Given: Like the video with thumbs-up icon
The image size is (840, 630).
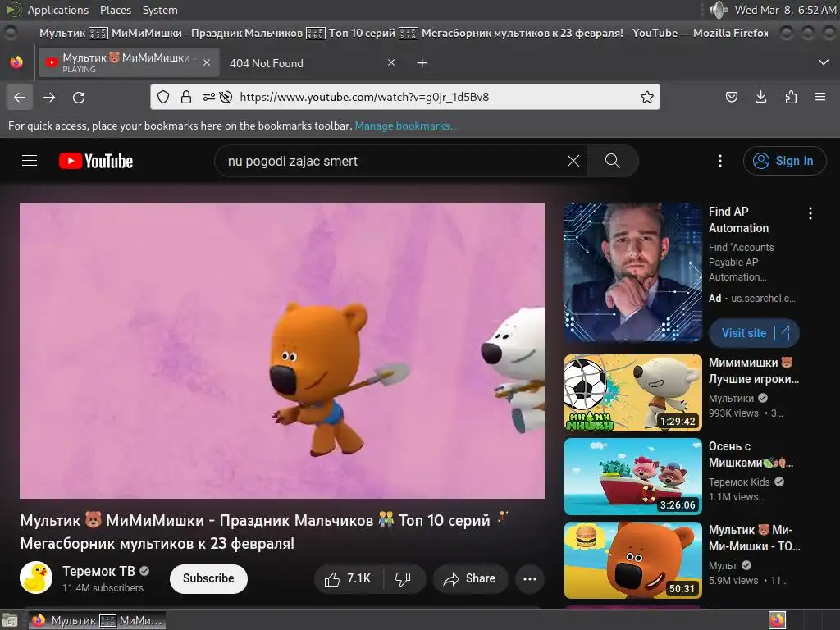Looking at the screenshot, I should [347, 578].
